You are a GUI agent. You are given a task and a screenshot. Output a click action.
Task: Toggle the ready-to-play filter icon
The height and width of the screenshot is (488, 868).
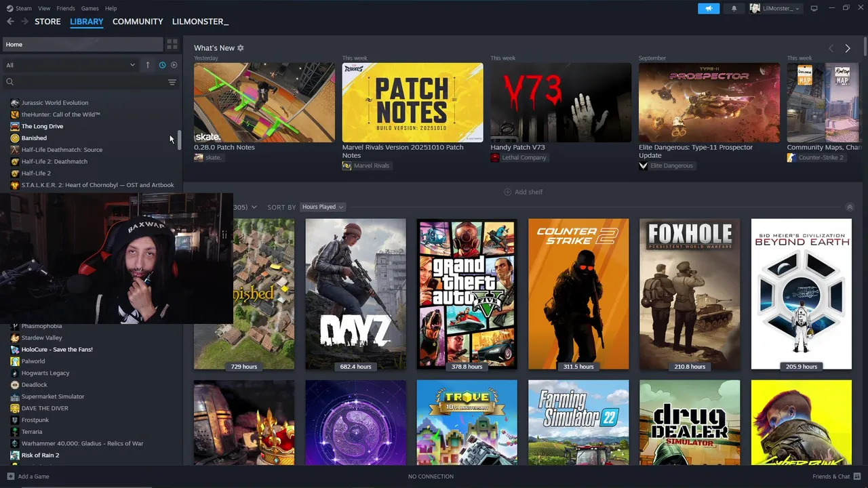pos(174,65)
